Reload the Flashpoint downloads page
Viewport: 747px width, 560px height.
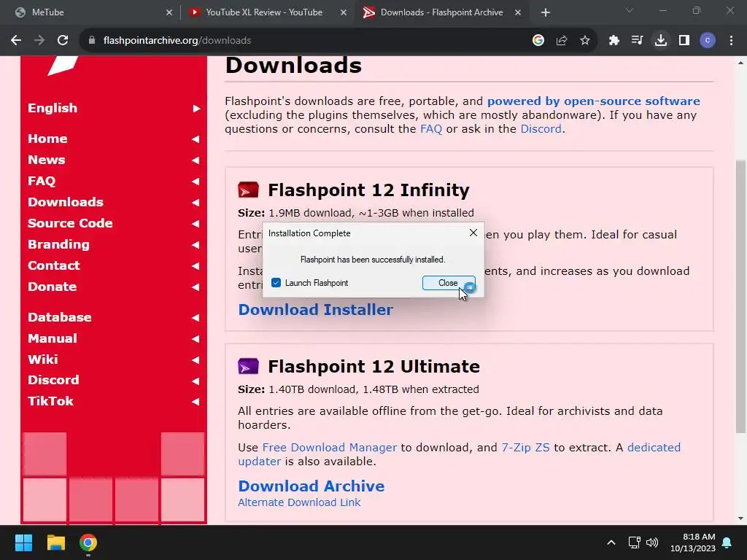click(x=63, y=41)
